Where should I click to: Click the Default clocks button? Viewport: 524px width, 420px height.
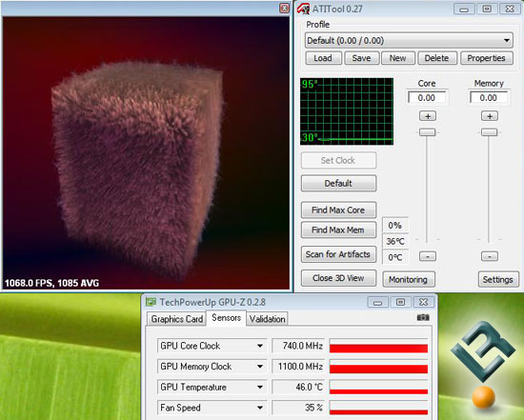338,183
